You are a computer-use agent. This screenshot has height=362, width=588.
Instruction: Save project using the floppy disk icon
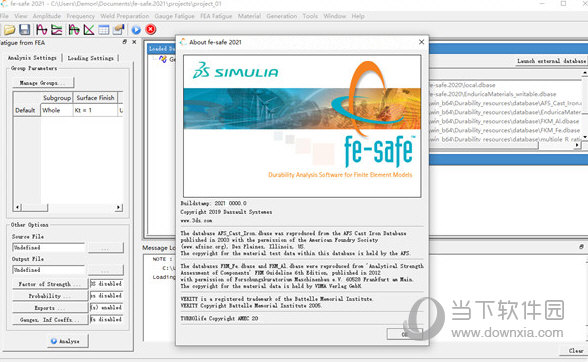pyautogui.click(x=25, y=30)
